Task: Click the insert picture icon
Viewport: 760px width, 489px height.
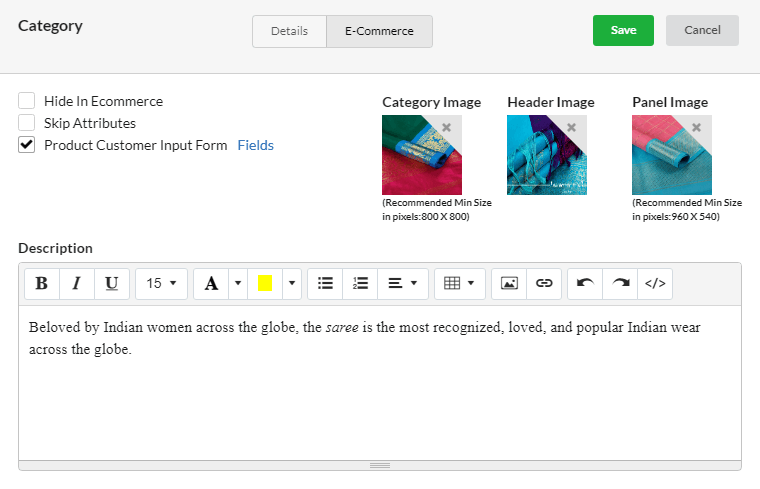Action: [x=509, y=284]
